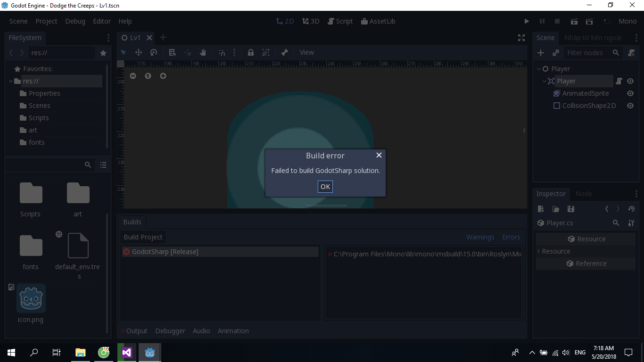Click Build Project in the Builds panel
This screenshot has width=644, height=362.
143,237
